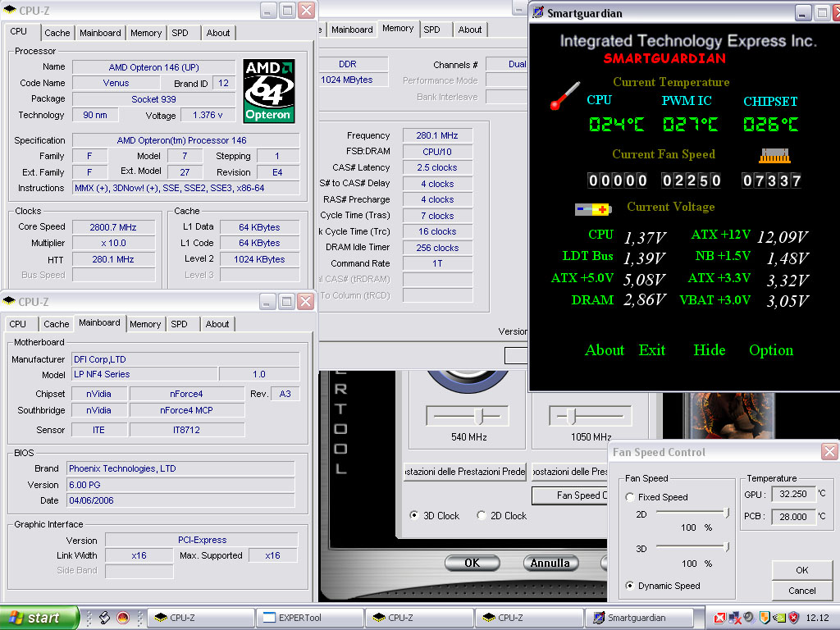Open About tab in the top CPU-Z window
Viewport: 840px width, 630px height.
click(218, 33)
